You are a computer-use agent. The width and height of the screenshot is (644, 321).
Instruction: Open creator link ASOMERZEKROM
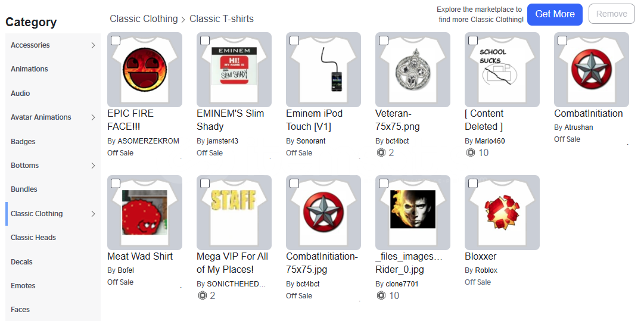pos(148,141)
